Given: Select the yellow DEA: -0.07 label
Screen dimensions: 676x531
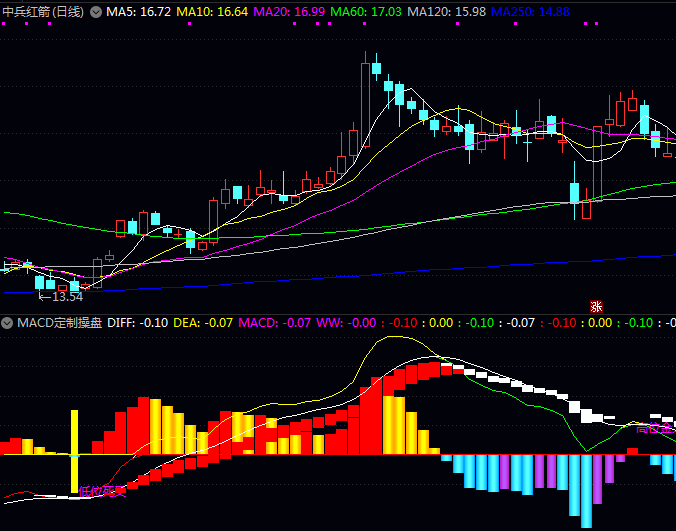Looking at the screenshot, I should click(x=203, y=323).
